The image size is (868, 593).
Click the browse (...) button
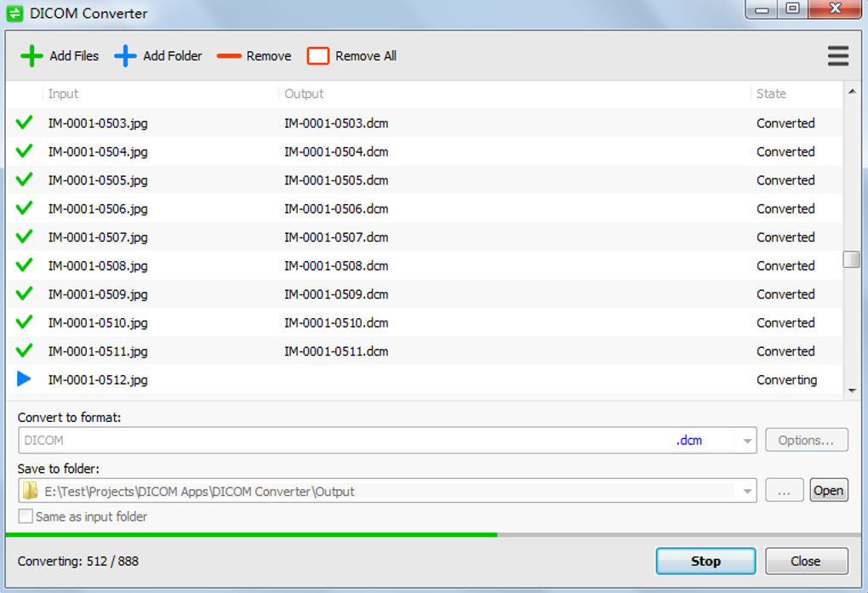784,491
